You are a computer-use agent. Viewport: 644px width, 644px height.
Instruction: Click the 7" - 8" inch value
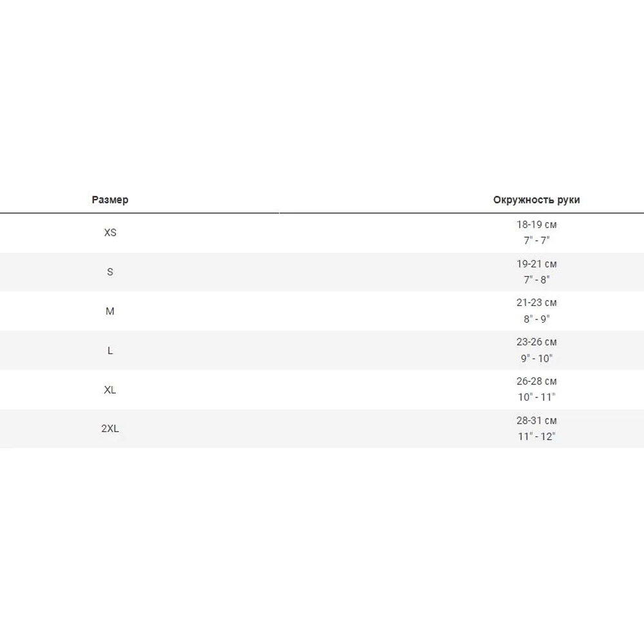(536, 279)
